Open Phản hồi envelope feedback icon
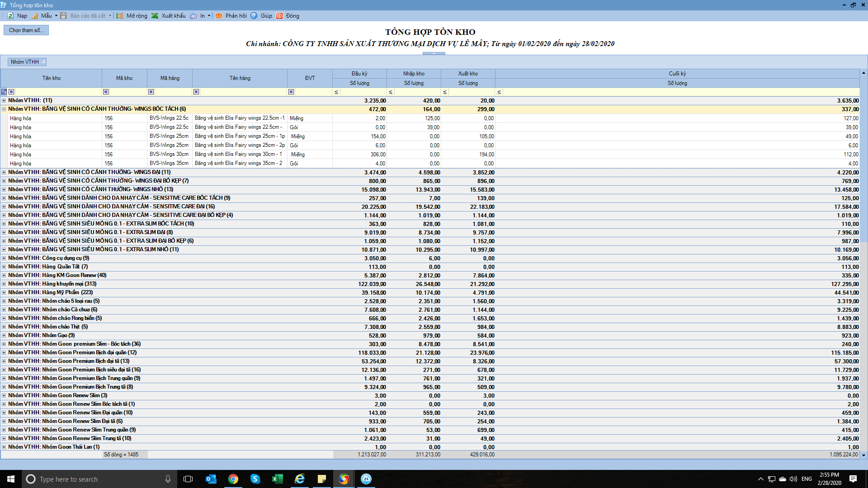This screenshot has width=868, height=488. [x=219, y=16]
